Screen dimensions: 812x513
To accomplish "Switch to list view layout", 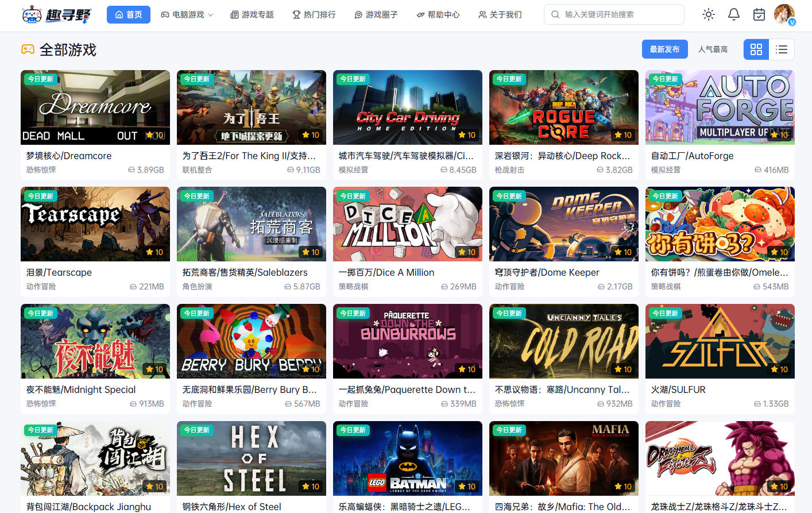I will (x=782, y=49).
